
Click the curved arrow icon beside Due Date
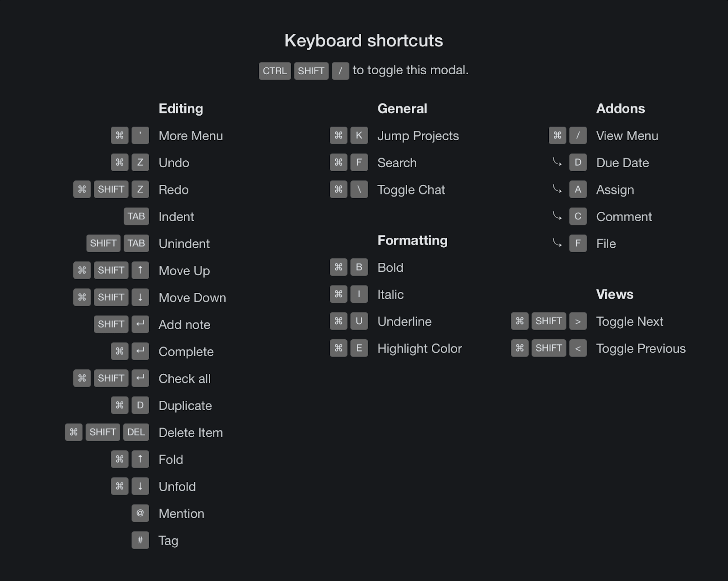coord(557,162)
